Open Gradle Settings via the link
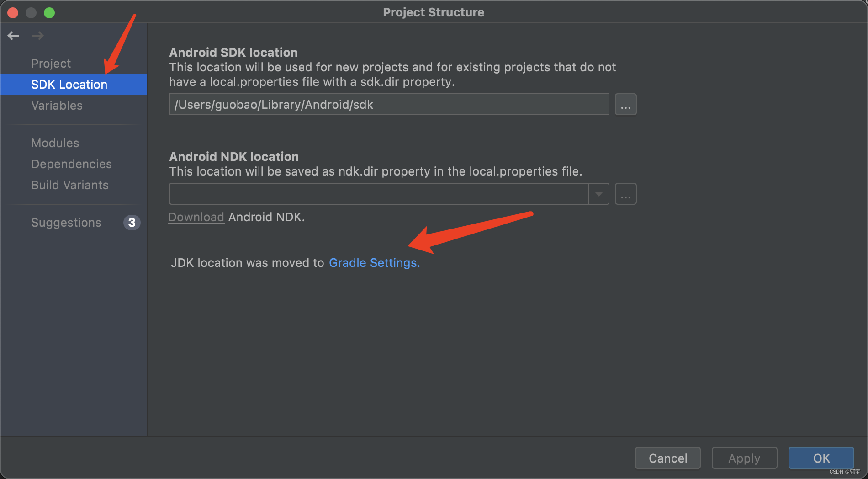 (374, 263)
